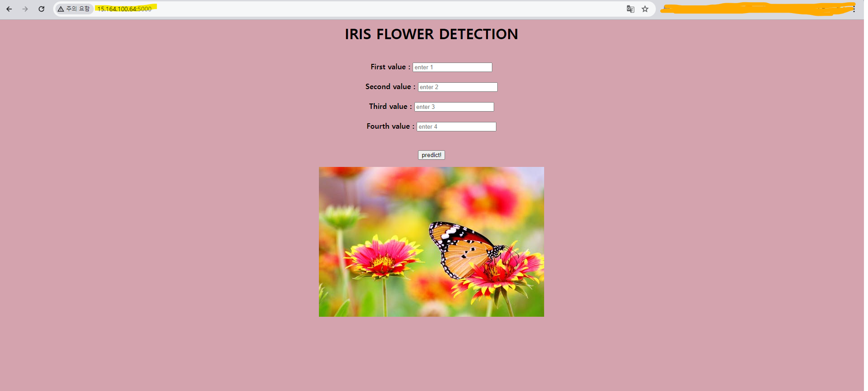The image size is (868, 391).
Task: Select the address bar URL 15.164.100.64:5000
Action: click(x=125, y=9)
